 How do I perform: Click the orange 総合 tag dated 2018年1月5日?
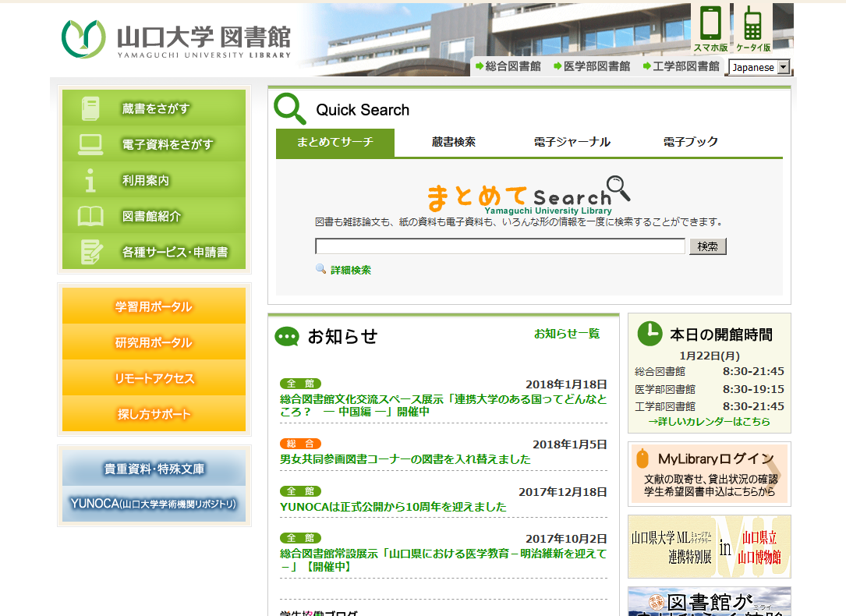pyautogui.click(x=300, y=444)
